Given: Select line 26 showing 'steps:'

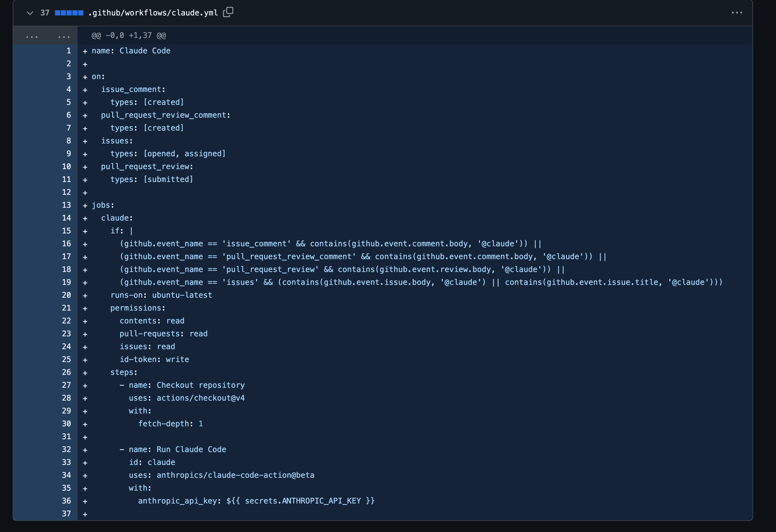Looking at the screenshot, I should coord(124,372).
